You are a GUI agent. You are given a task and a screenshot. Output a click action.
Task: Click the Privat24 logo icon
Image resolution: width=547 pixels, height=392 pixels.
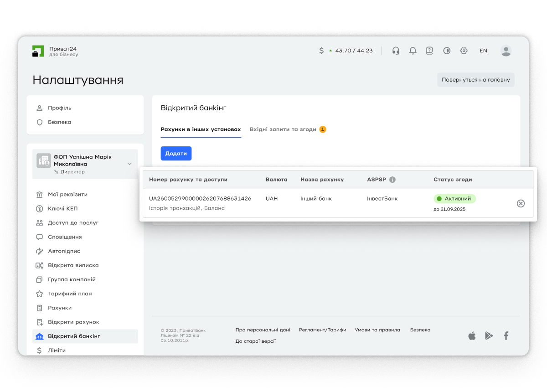pos(38,51)
